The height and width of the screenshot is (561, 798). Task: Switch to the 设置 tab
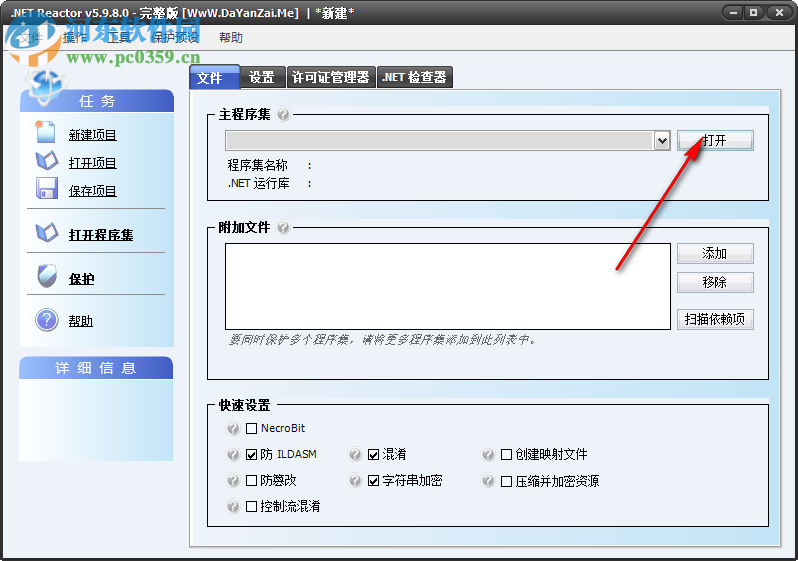click(263, 77)
